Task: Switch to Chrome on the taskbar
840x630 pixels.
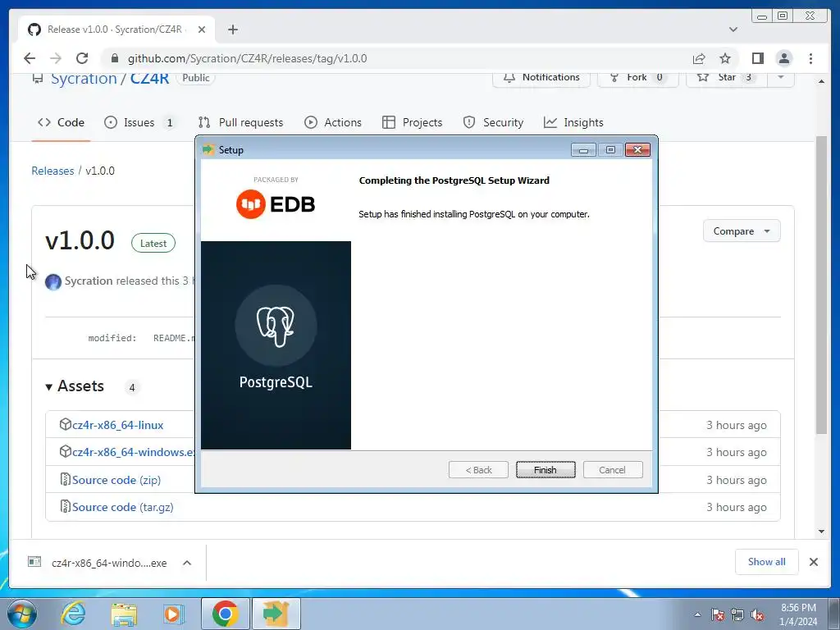Action: tap(225, 614)
